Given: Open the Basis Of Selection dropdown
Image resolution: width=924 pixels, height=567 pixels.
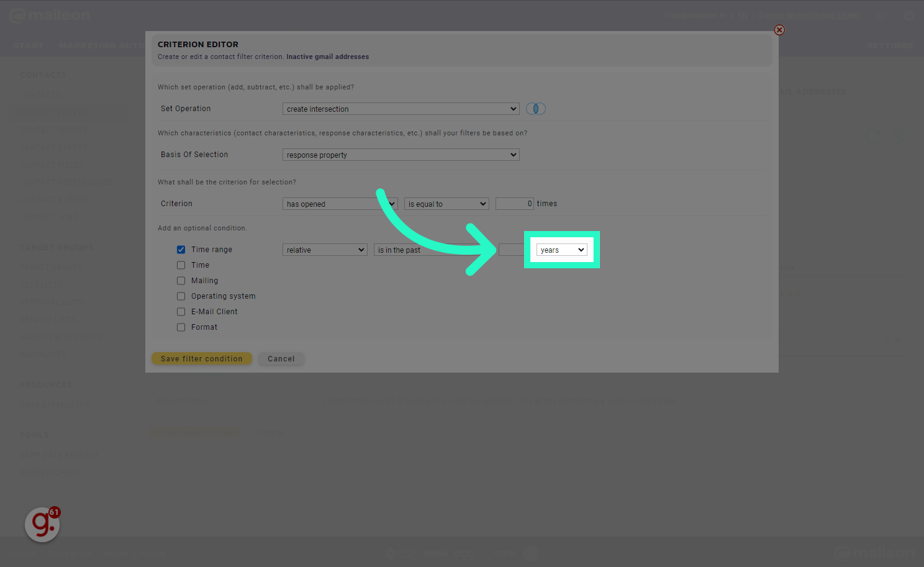Looking at the screenshot, I should [x=401, y=155].
